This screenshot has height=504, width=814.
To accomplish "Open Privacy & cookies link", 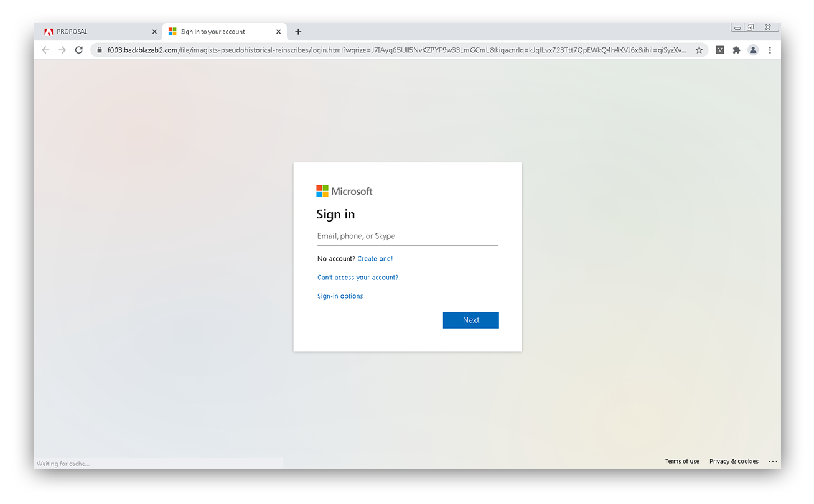I will tap(734, 462).
